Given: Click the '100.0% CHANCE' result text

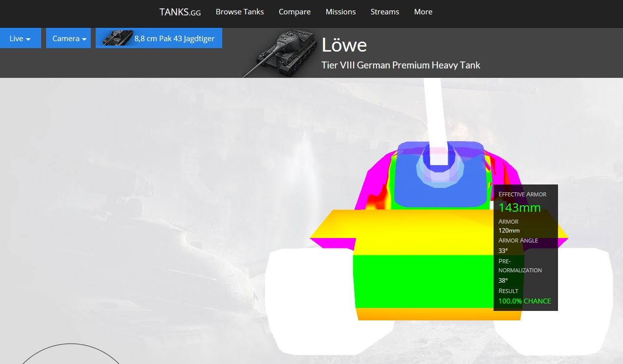Looking at the screenshot, I should pyautogui.click(x=525, y=301).
